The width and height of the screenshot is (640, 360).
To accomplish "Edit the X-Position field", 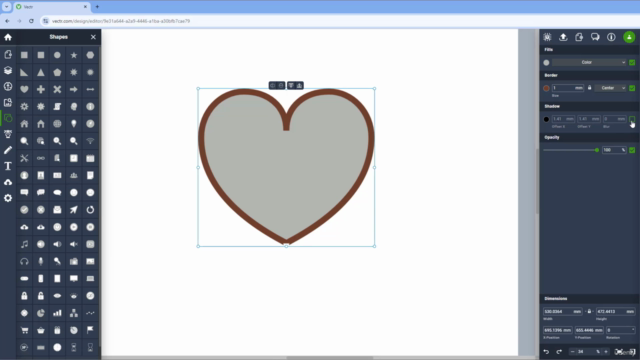I will (x=558, y=330).
